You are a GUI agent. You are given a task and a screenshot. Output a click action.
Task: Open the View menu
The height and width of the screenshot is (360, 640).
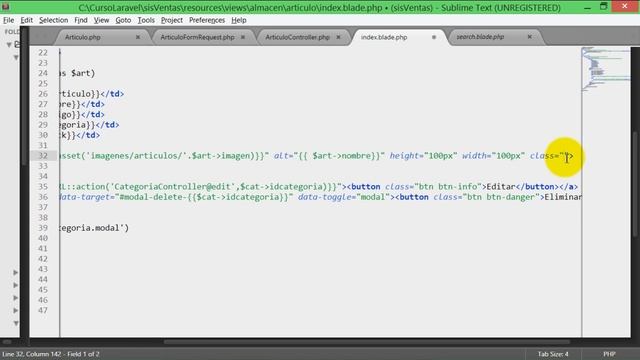101,20
